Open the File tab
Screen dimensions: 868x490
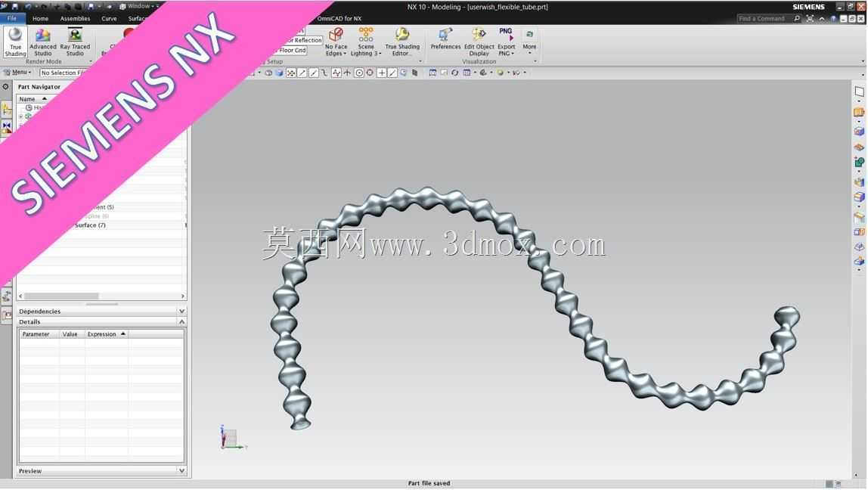(x=11, y=18)
